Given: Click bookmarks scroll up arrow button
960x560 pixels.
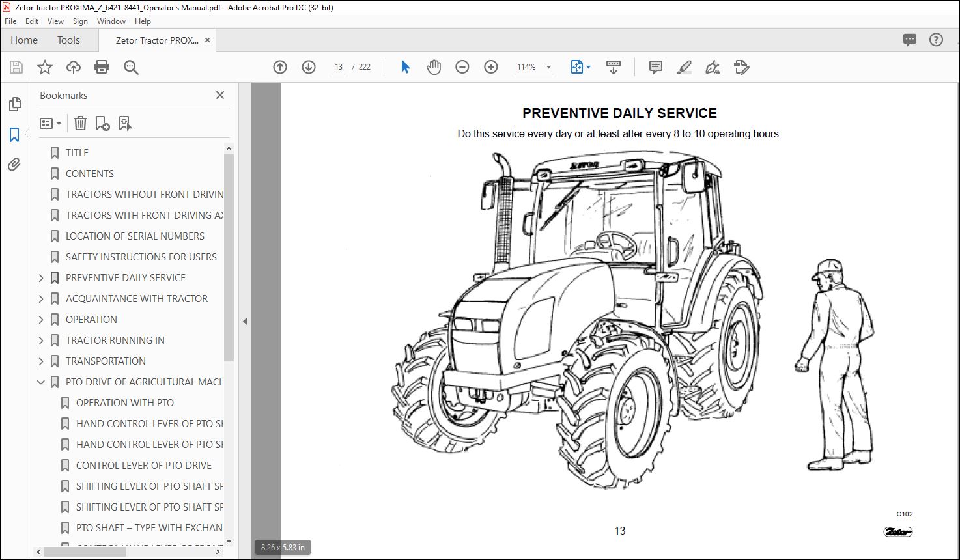Looking at the screenshot, I should 229,149.
